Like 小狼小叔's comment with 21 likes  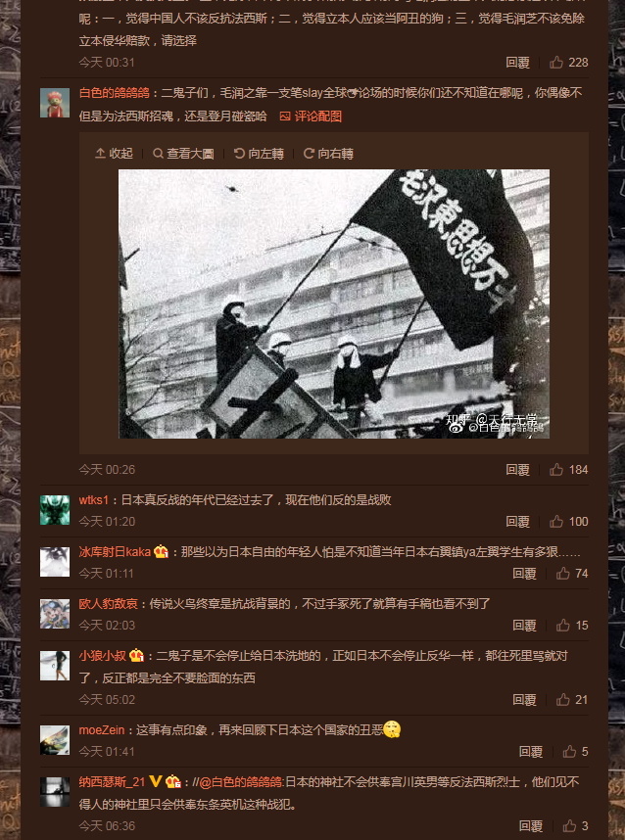[572, 700]
